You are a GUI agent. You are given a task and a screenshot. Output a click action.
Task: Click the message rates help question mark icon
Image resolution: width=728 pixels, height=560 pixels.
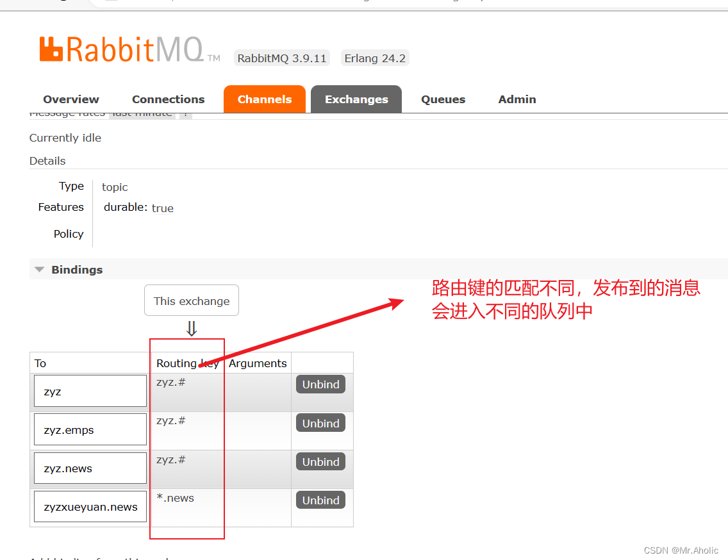pyautogui.click(x=185, y=113)
